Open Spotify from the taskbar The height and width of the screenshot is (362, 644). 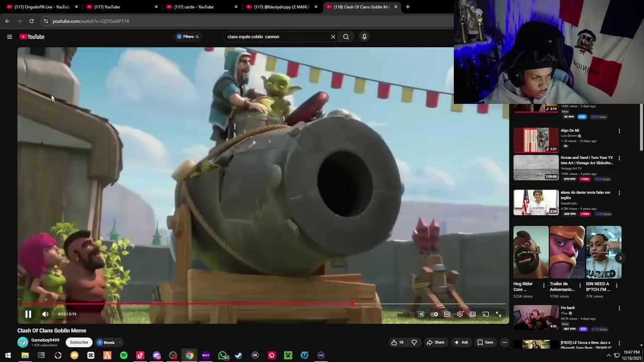pyautogui.click(x=124, y=355)
